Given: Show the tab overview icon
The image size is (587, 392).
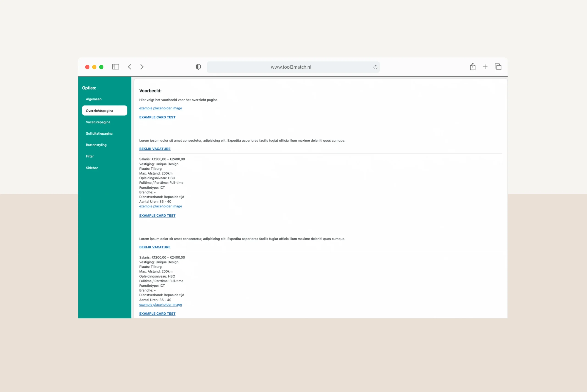Looking at the screenshot, I should 498,67.
